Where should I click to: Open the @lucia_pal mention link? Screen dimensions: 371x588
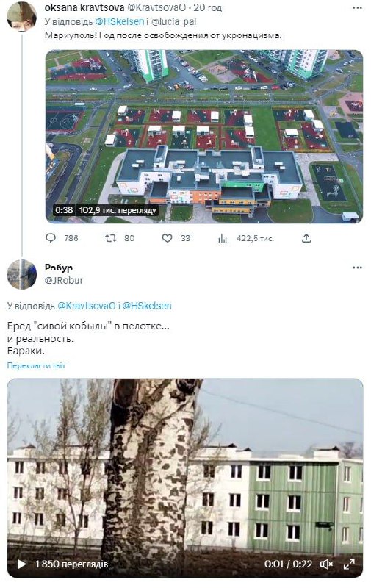tap(173, 21)
